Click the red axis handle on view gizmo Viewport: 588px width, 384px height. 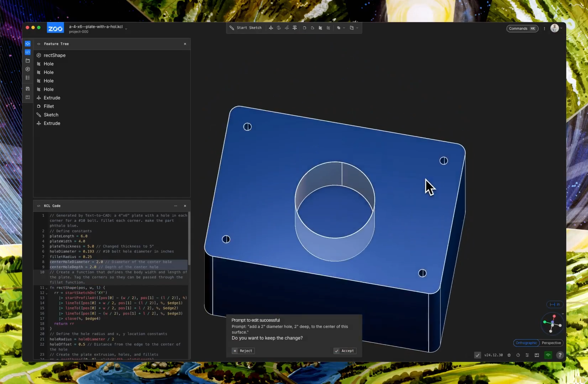click(554, 316)
